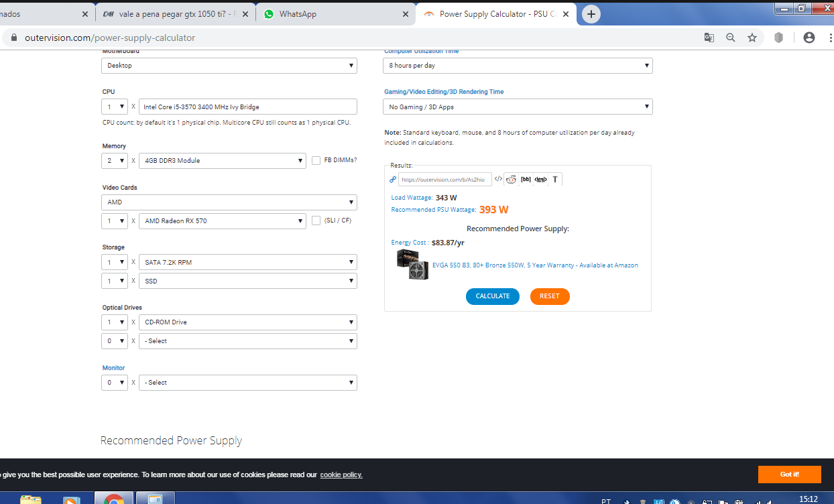Viewport: 834px width, 504px height.
Task: Open the second optical drive count dropdown
Action: click(x=115, y=341)
